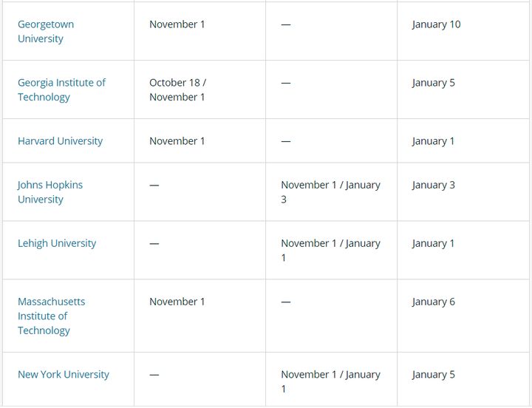Open Massachusetts Institute of Technology link
Screen dimensions: 532x408
pos(51,316)
